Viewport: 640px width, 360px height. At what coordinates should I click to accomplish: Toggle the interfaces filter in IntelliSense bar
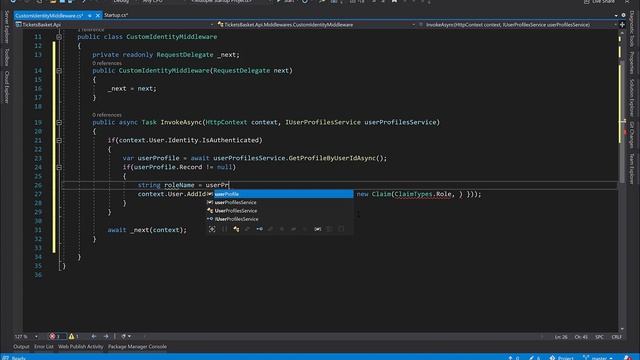click(259, 229)
